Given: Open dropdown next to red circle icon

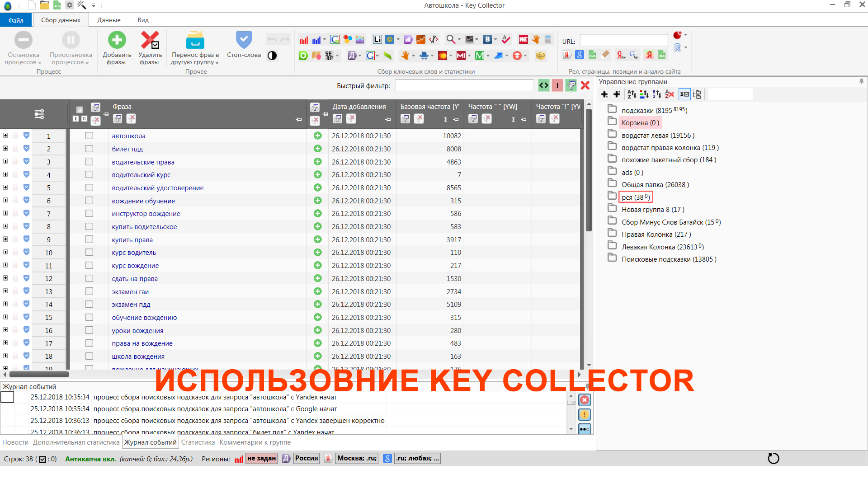Looking at the screenshot, I should coord(686,35).
